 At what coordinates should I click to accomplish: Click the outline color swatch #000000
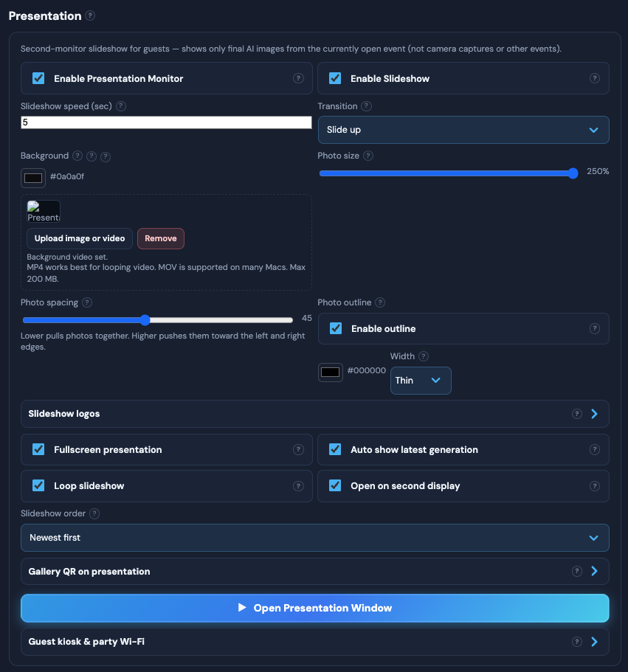331,373
